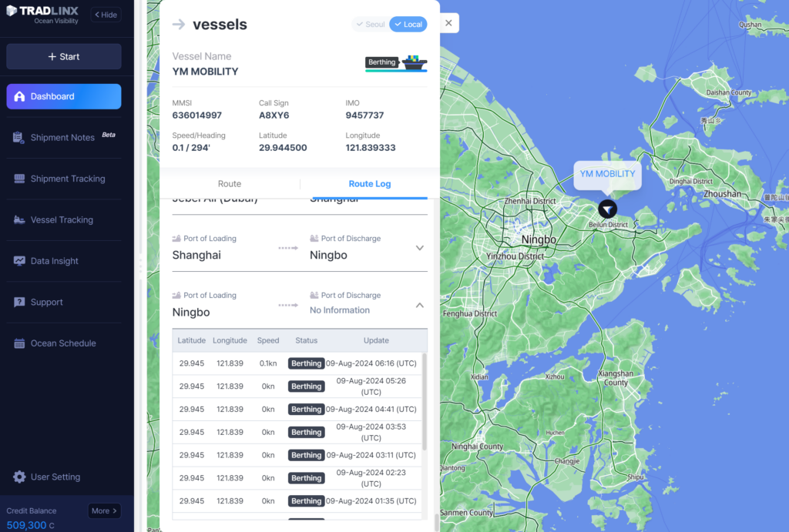Click the vessel name YM MOBILITY heading
Image resolution: width=789 pixels, height=532 pixels.
click(205, 72)
